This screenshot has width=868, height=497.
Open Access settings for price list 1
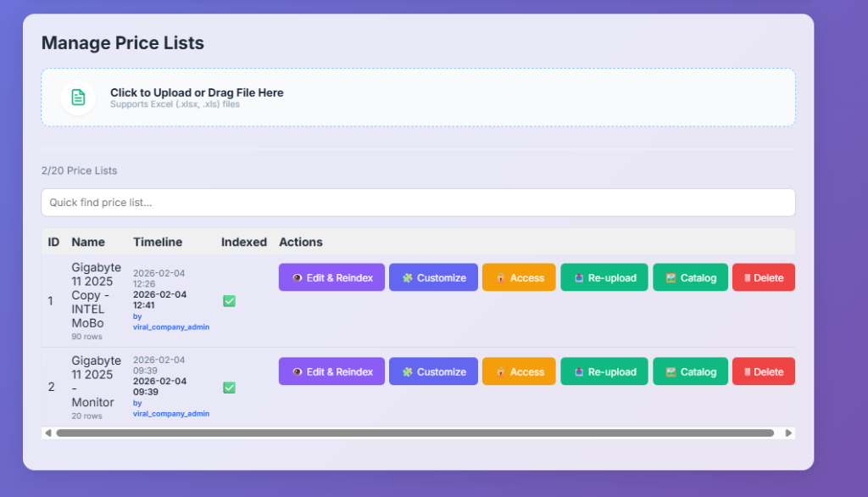click(519, 277)
